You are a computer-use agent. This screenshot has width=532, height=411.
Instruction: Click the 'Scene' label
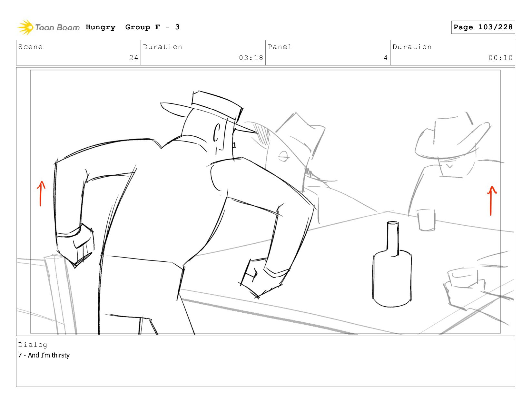(x=30, y=47)
